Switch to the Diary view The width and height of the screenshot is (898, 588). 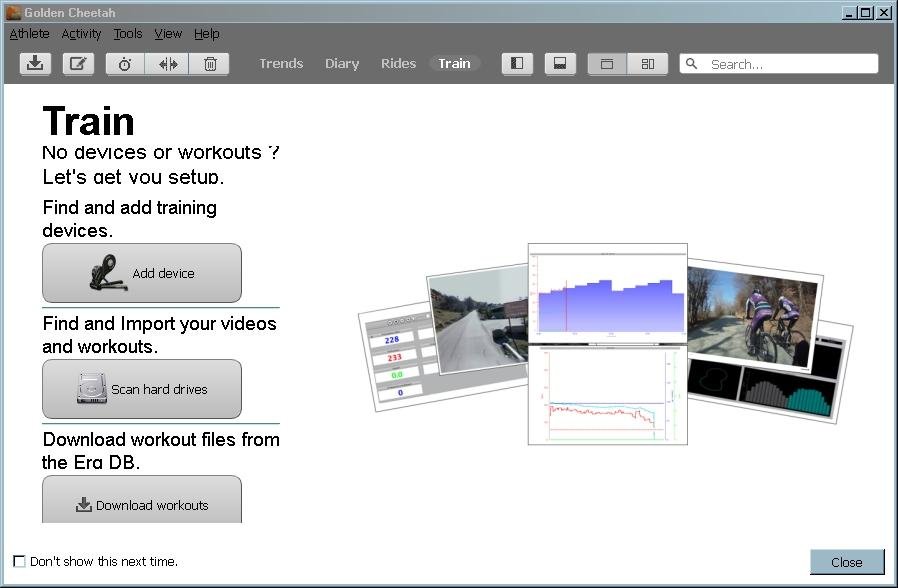point(342,64)
